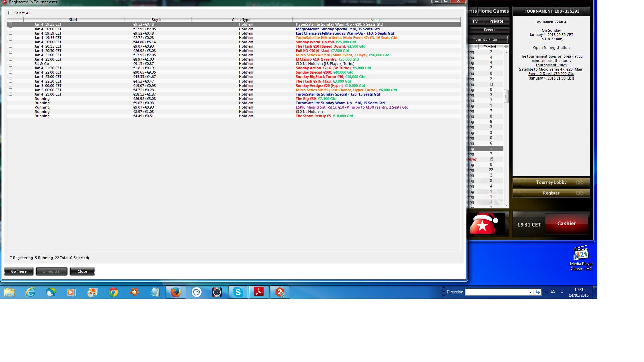Screen dimensions: 644x362
Task: Click the Register button in lobby
Action: [551, 193]
